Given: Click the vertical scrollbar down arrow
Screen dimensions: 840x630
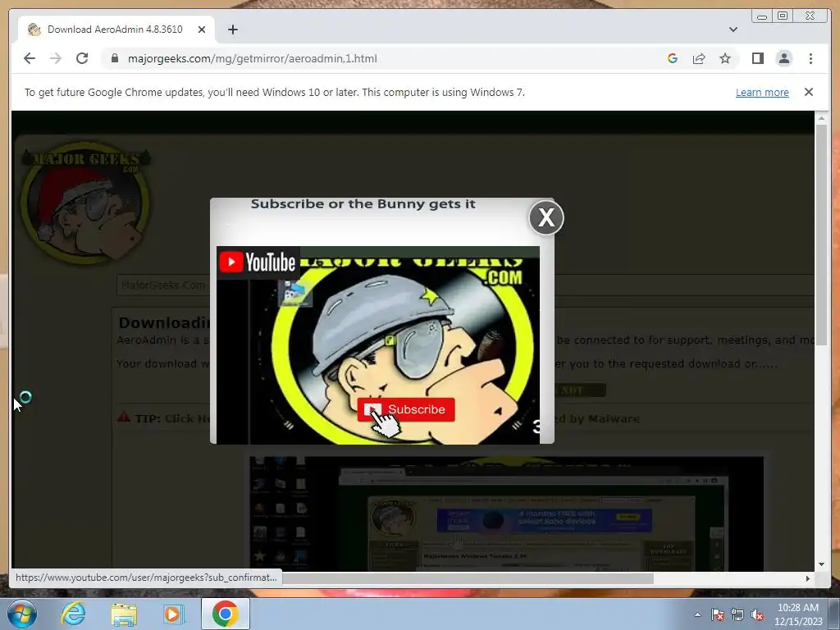Looking at the screenshot, I should click(821, 564).
